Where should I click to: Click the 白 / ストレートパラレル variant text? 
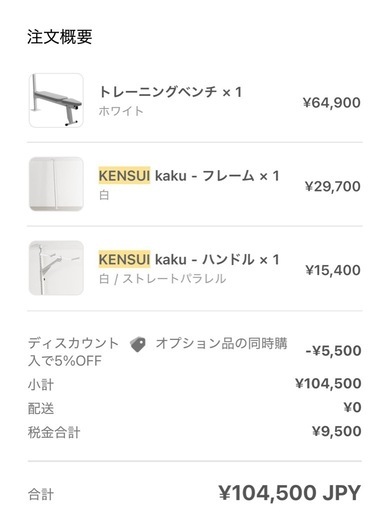click(x=162, y=279)
